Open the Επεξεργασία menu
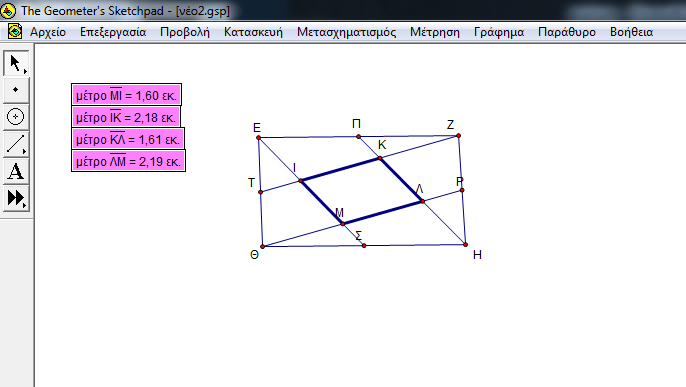 [x=113, y=32]
